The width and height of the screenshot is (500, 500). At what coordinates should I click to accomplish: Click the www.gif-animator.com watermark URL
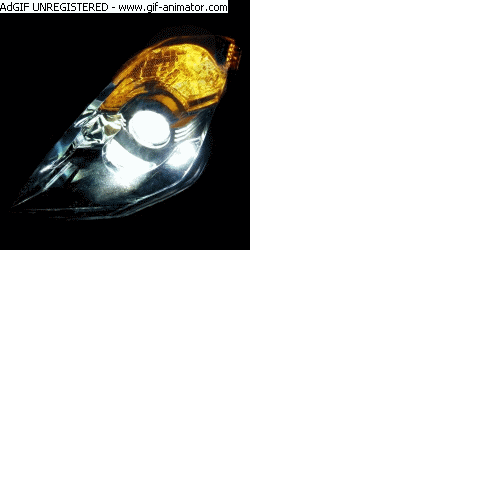(173, 7)
